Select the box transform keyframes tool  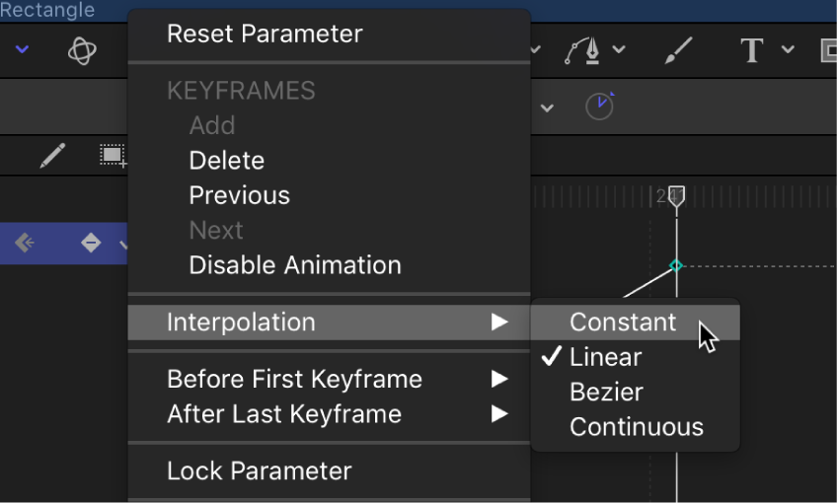(113, 155)
